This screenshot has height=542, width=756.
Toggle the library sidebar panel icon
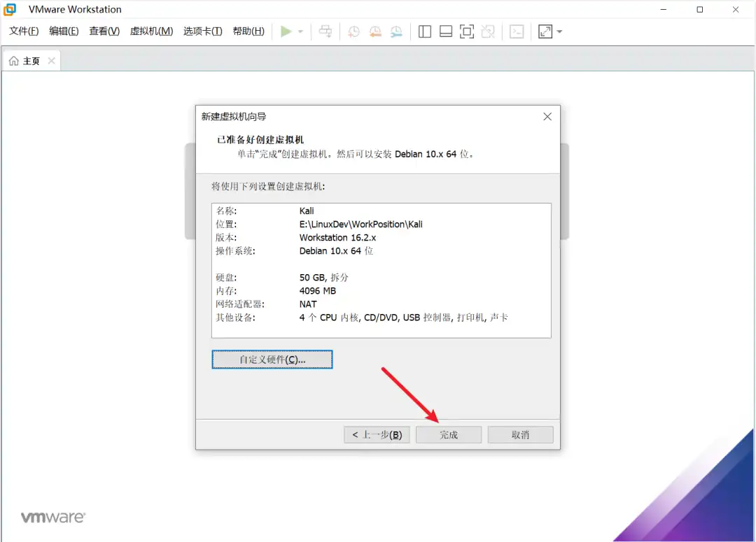click(x=424, y=31)
